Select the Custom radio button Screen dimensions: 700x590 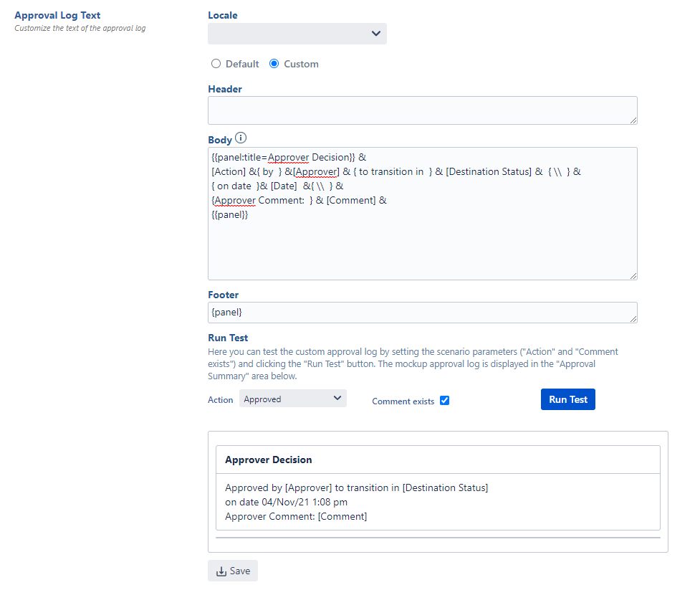(x=274, y=64)
